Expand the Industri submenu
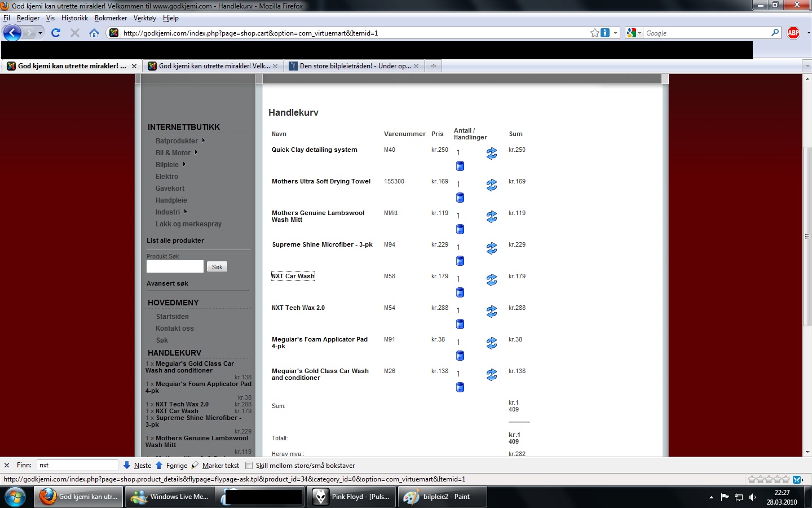Viewport: 812px width, 508px height. click(185, 212)
